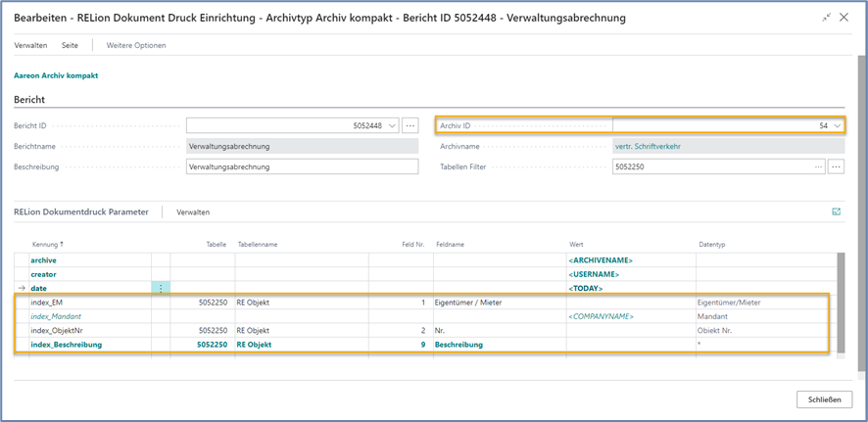Click Feld Nr. 2 cell

402,331
